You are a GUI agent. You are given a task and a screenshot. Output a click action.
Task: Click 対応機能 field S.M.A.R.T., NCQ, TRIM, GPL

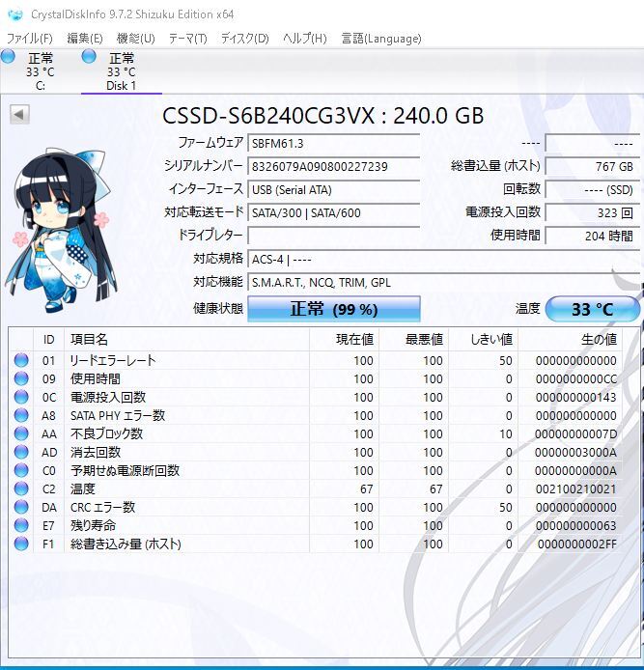pos(443,282)
